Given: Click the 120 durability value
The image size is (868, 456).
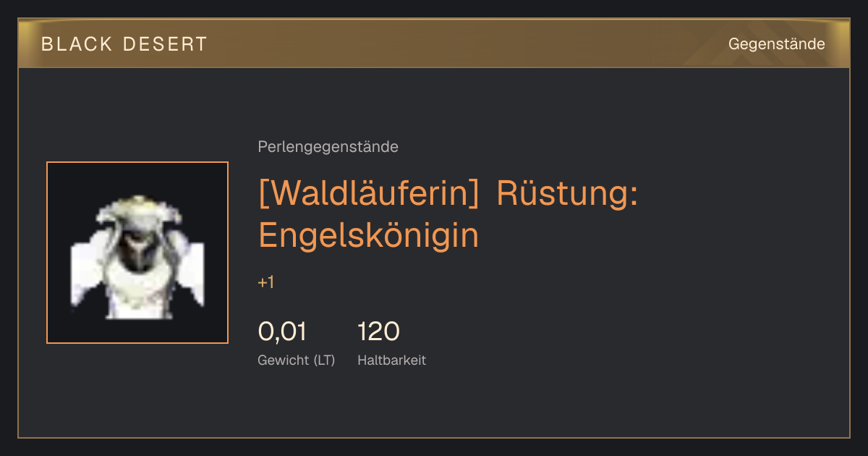Looking at the screenshot, I should click(378, 332).
